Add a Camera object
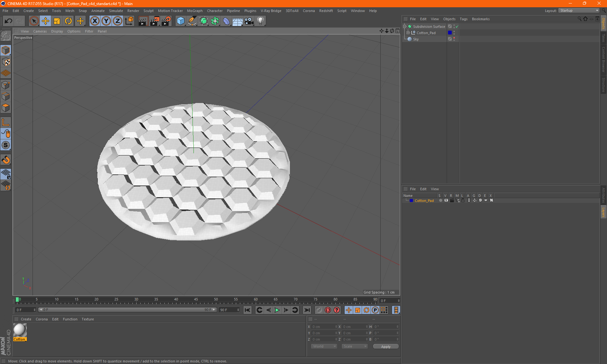The height and width of the screenshot is (364, 607). 249,21
